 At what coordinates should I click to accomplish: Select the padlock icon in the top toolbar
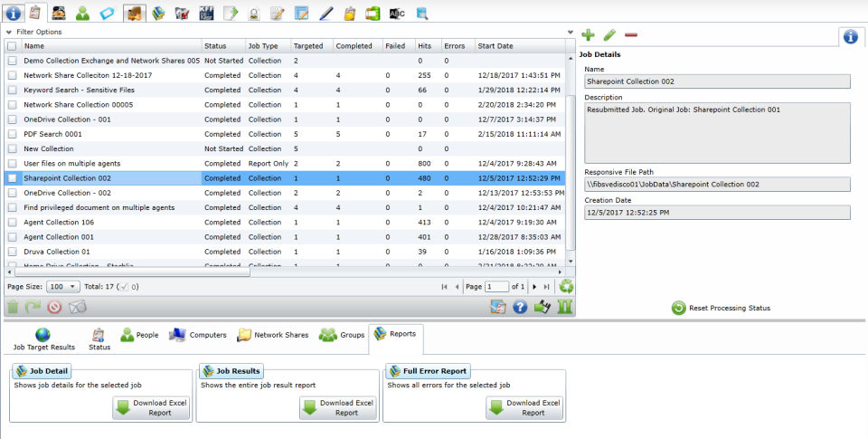coord(253,14)
